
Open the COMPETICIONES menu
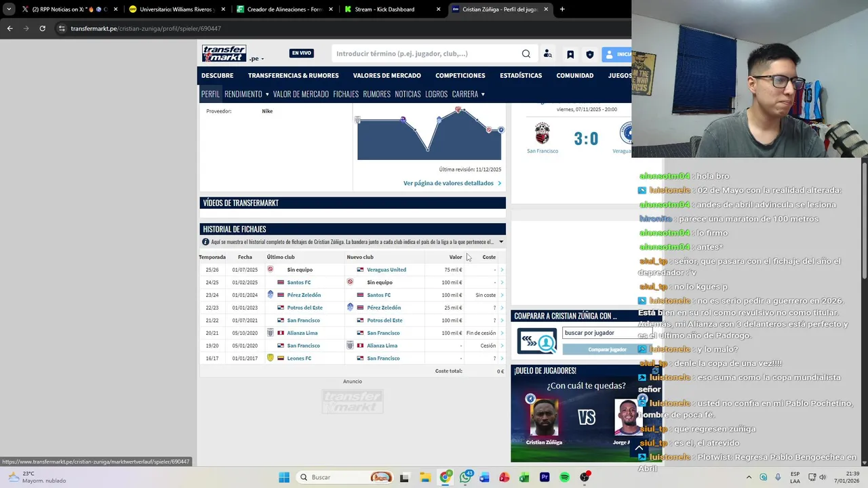[x=460, y=75]
